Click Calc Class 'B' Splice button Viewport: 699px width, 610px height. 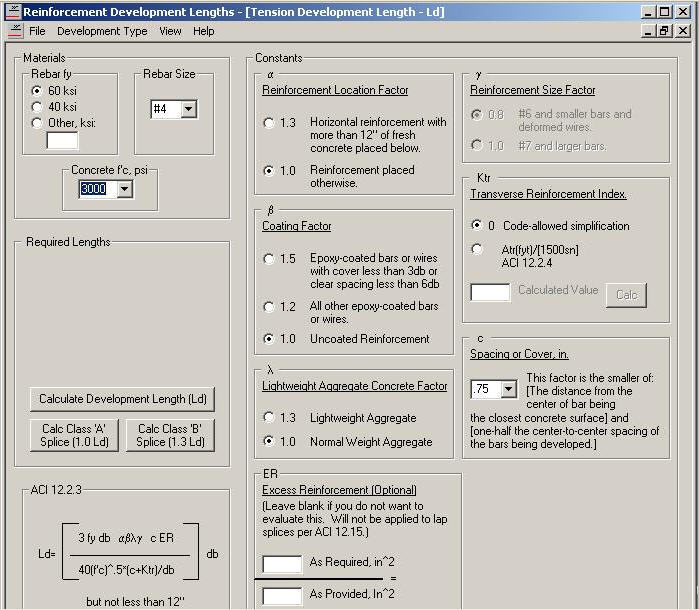pyautogui.click(x=170, y=435)
